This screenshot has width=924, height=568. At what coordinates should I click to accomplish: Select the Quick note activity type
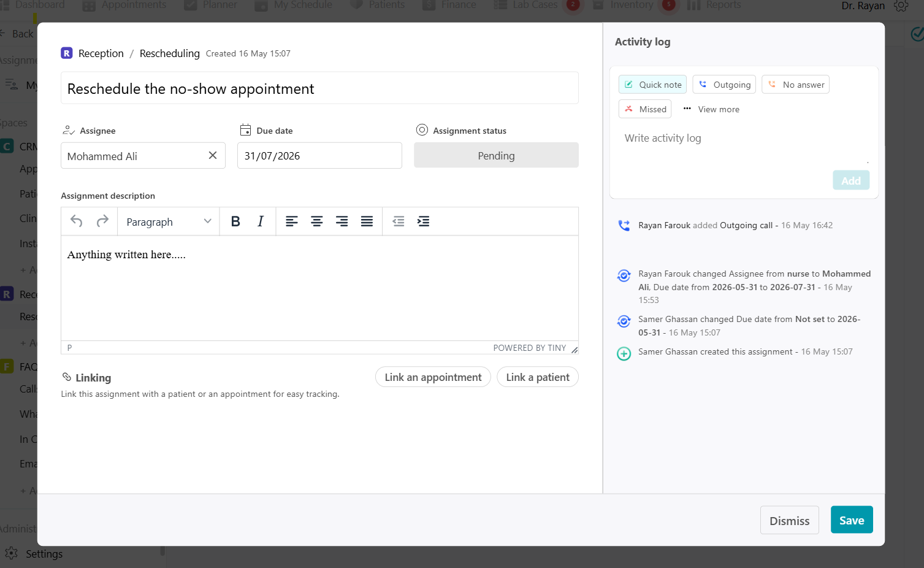pyautogui.click(x=653, y=85)
